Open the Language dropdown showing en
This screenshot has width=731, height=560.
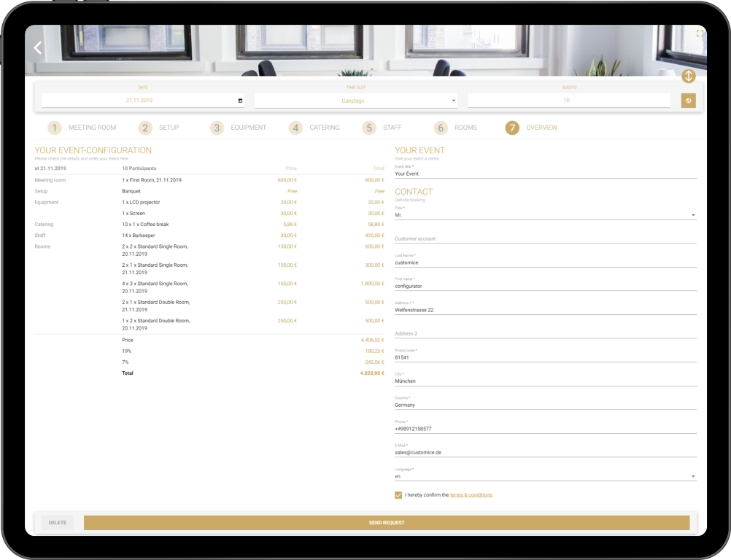click(546, 476)
